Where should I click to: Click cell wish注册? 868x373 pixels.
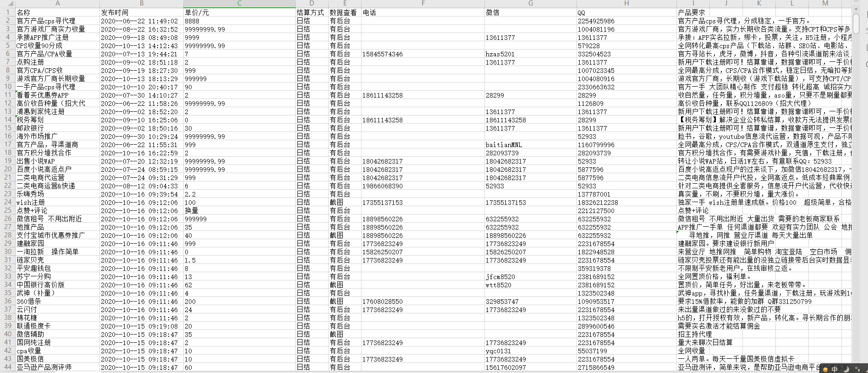[57, 202]
